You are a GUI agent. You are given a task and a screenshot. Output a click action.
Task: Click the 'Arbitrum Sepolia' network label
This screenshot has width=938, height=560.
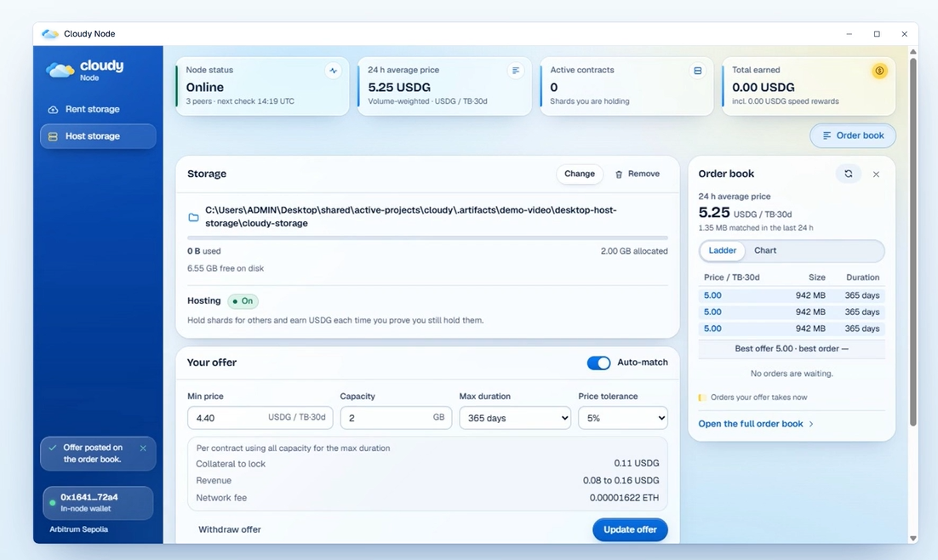pyautogui.click(x=79, y=529)
